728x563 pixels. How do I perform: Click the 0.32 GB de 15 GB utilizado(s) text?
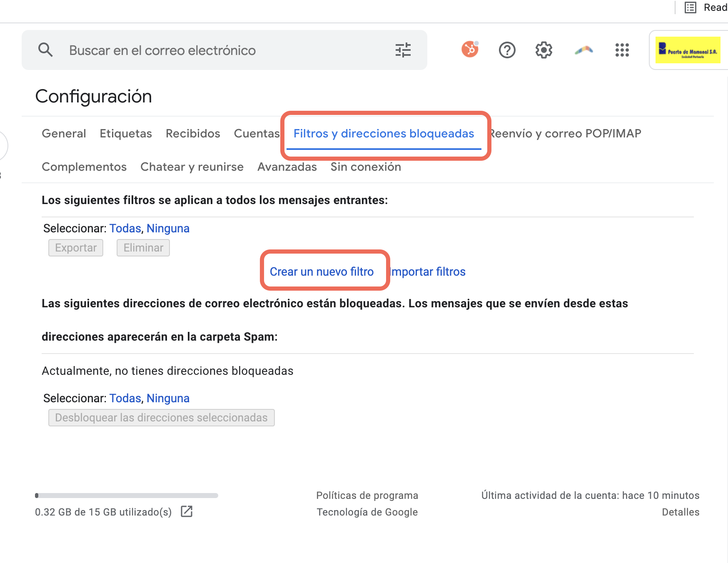click(103, 512)
